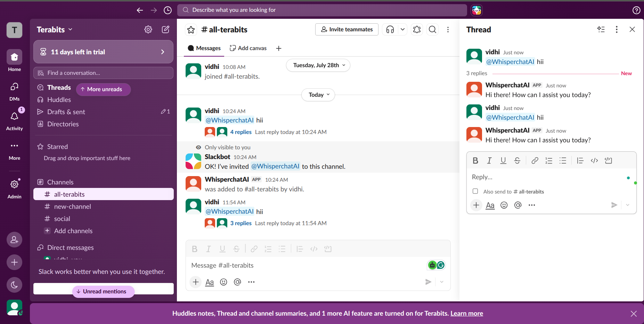This screenshot has width=644, height=324.
Task: Open Tuesday, July 28th date dropdown
Action: [x=318, y=65]
